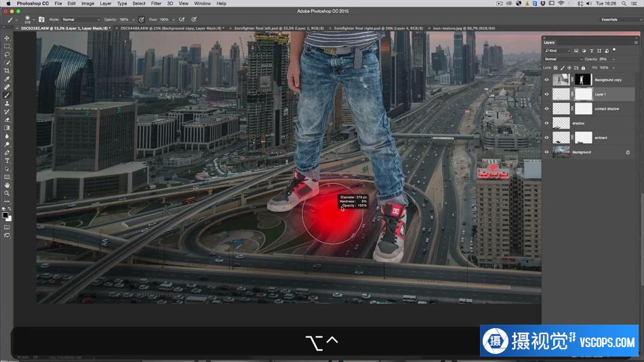Open the layer Kind filter dropdown
This screenshot has width=644, height=362.
558,51
